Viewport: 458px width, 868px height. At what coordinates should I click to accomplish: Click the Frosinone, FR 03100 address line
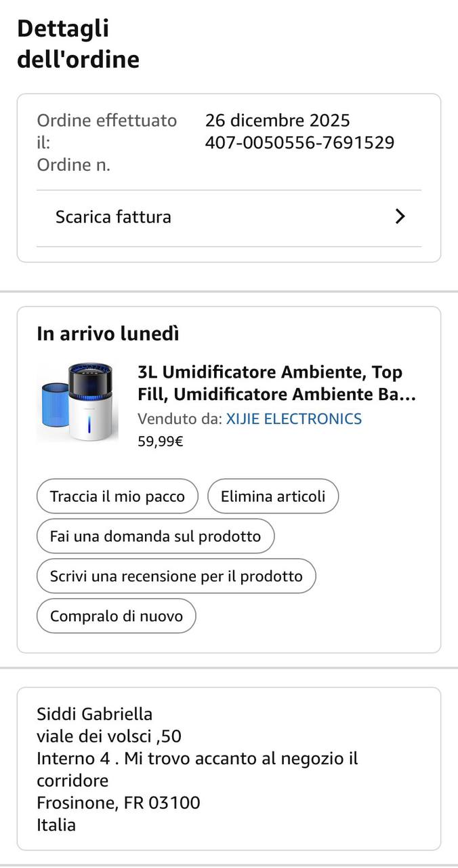[119, 803]
